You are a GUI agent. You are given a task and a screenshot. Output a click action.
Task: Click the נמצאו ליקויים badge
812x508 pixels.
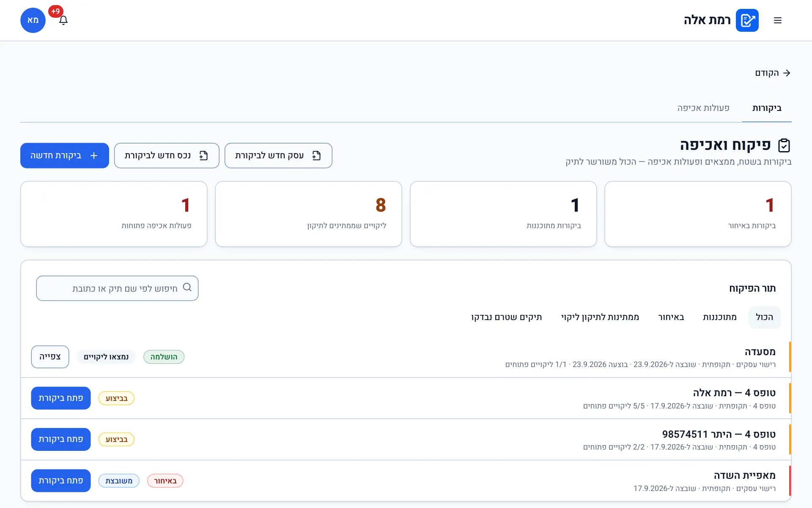106,357
